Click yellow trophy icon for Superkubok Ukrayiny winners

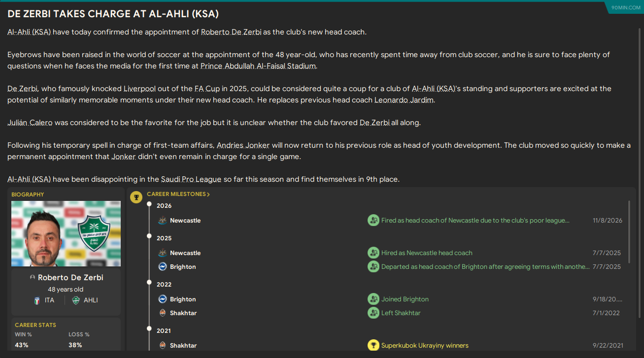[x=373, y=346]
